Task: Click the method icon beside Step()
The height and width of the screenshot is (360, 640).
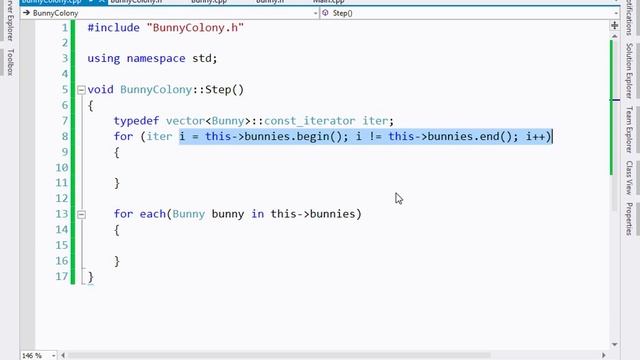Action: [x=325, y=13]
